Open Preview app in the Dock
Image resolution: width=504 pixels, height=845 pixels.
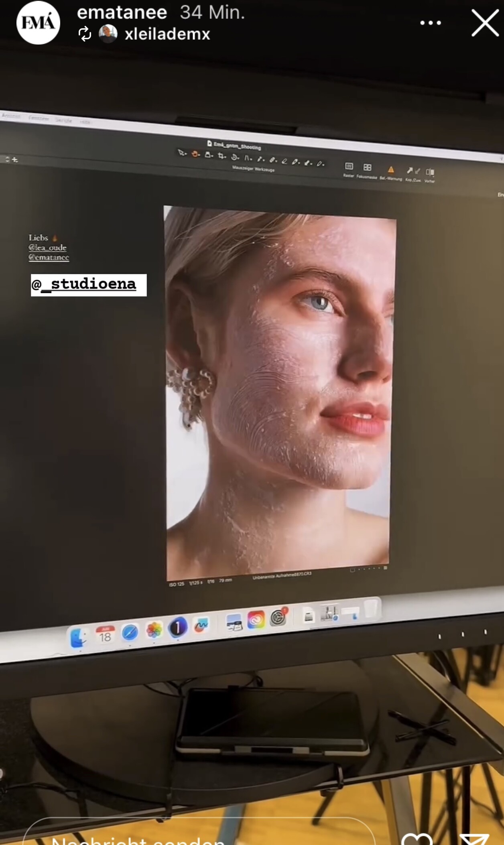click(234, 622)
